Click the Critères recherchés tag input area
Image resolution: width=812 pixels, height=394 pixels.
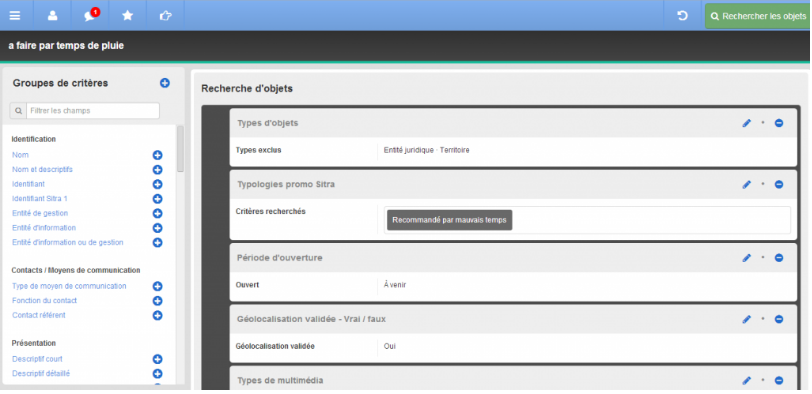tap(587, 220)
